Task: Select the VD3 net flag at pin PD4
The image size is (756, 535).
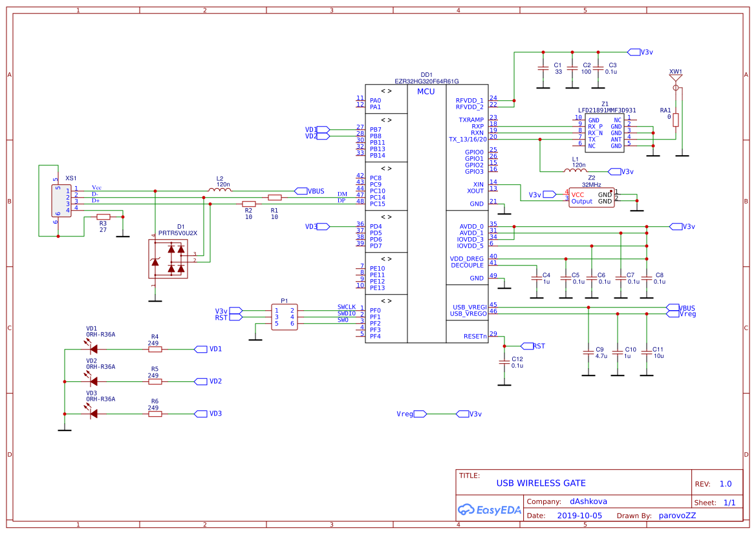Action: coord(318,226)
